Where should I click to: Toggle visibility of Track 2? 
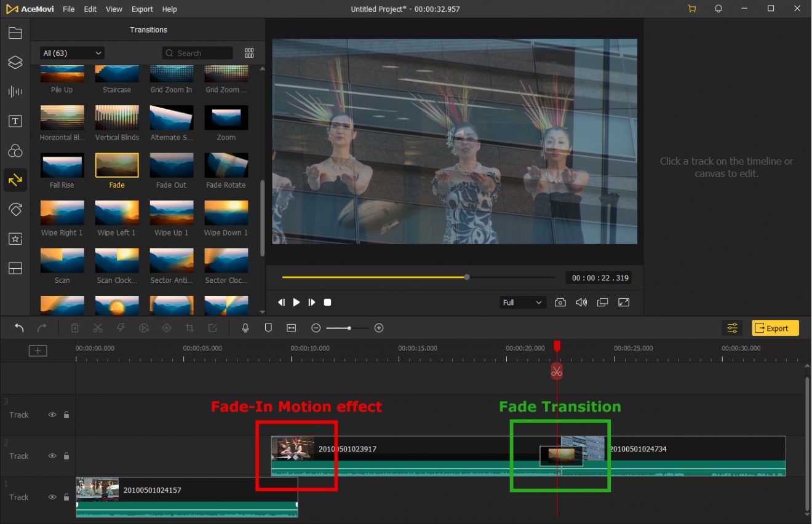point(52,456)
